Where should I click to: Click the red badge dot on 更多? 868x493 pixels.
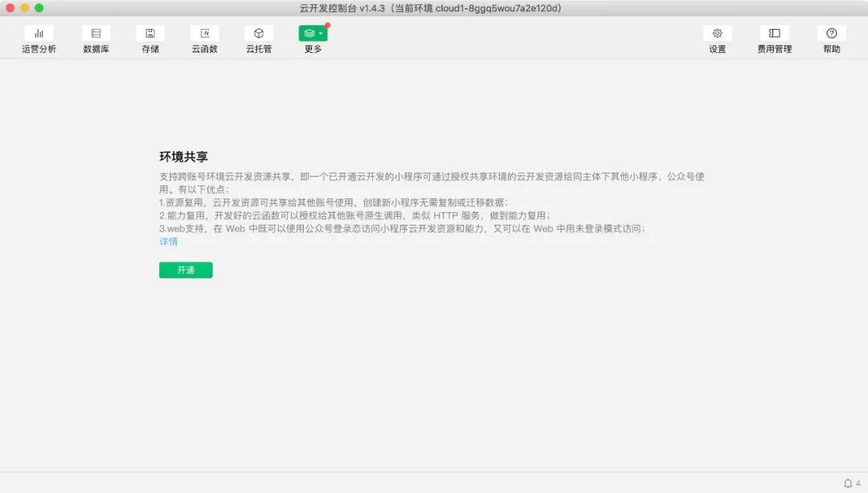327,26
